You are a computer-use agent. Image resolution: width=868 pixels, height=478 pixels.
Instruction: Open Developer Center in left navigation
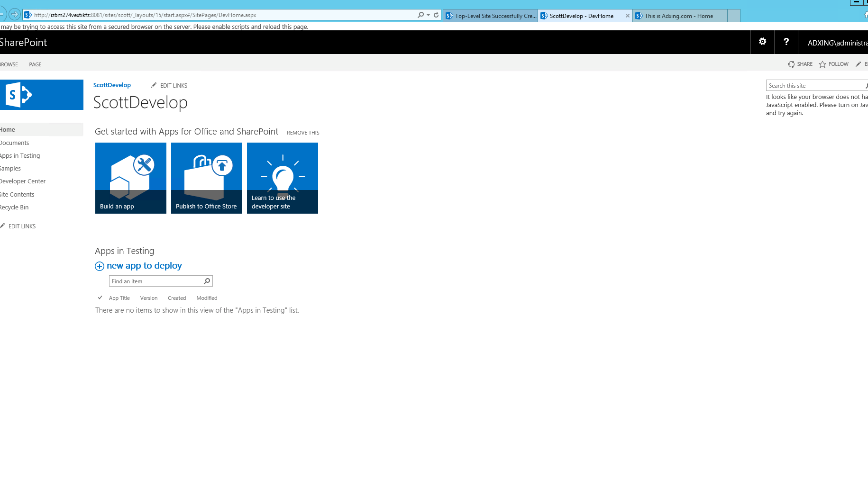click(23, 181)
